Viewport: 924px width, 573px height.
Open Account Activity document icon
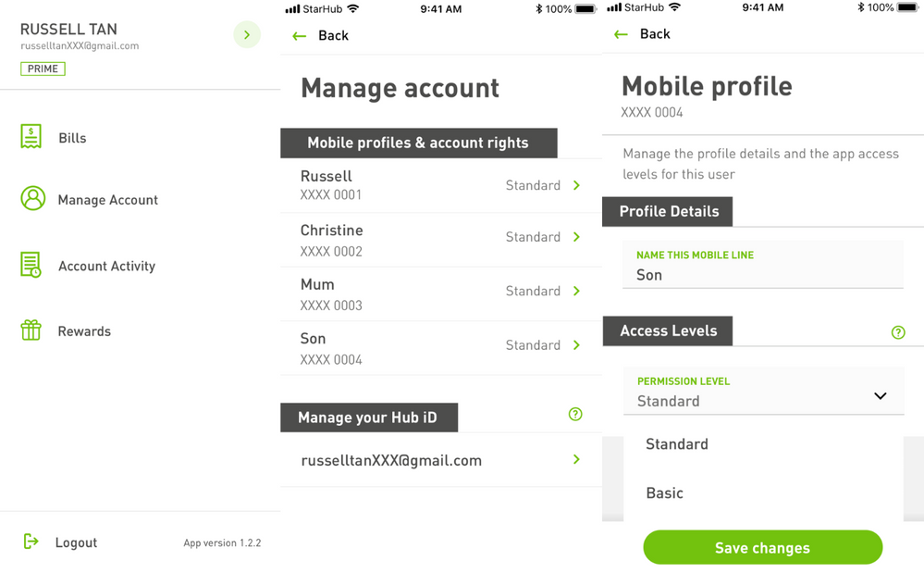click(31, 265)
